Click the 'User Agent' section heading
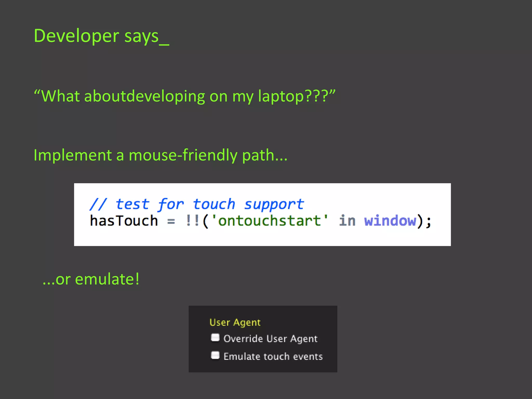532x399 pixels. [x=235, y=322]
